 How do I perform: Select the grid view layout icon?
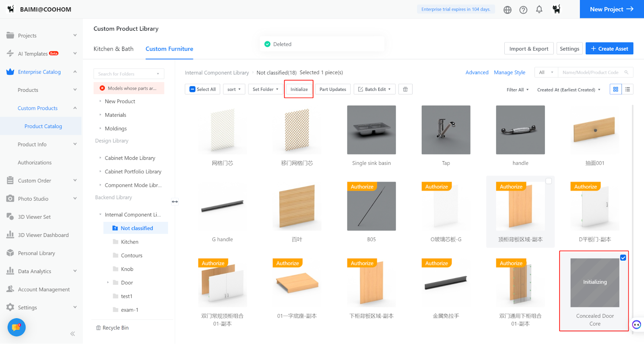(615, 89)
